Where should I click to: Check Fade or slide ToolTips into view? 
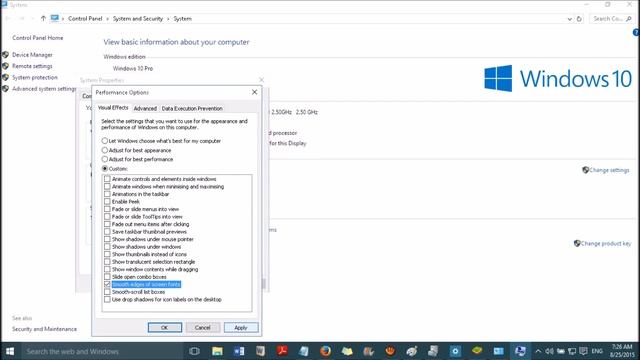[107, 217]
